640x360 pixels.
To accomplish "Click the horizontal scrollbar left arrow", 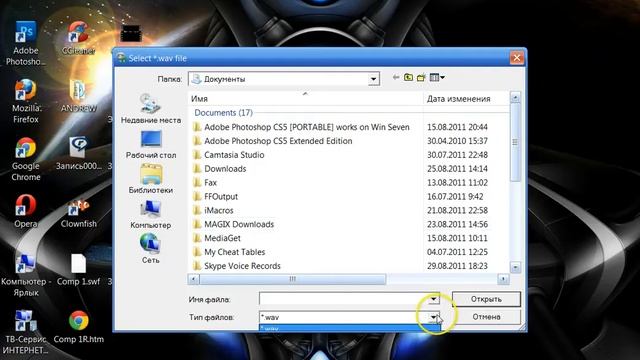I will pyautogui.click(x=193, y=279).
